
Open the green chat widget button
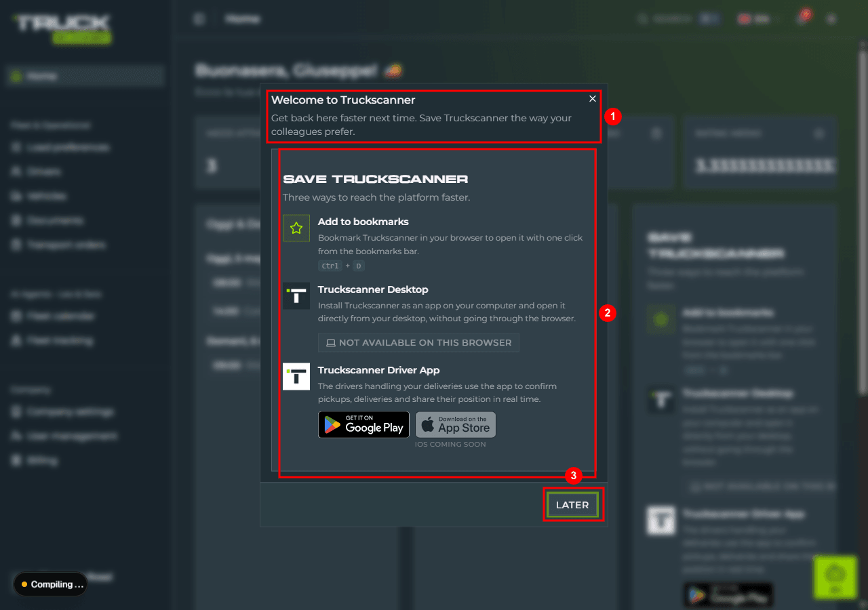(x=835, y=577)
